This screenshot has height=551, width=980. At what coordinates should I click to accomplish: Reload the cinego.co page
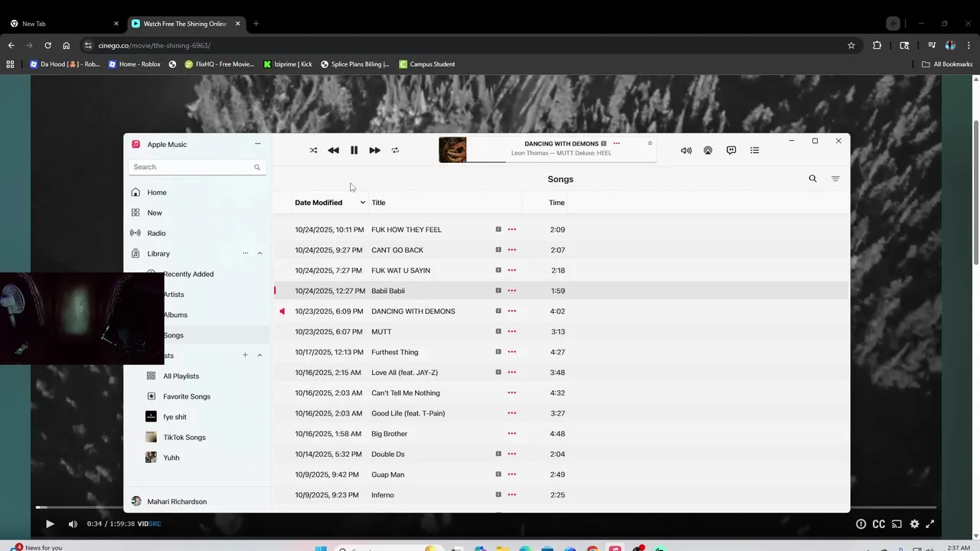click(x=47, y=45)
